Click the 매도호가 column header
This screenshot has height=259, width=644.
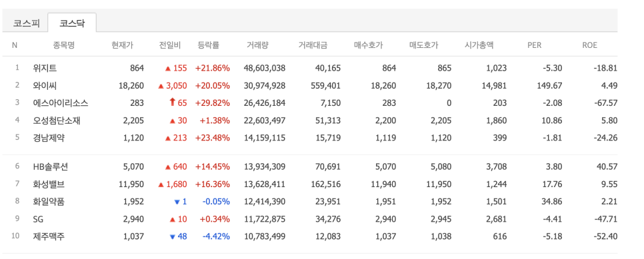(423, 45)
